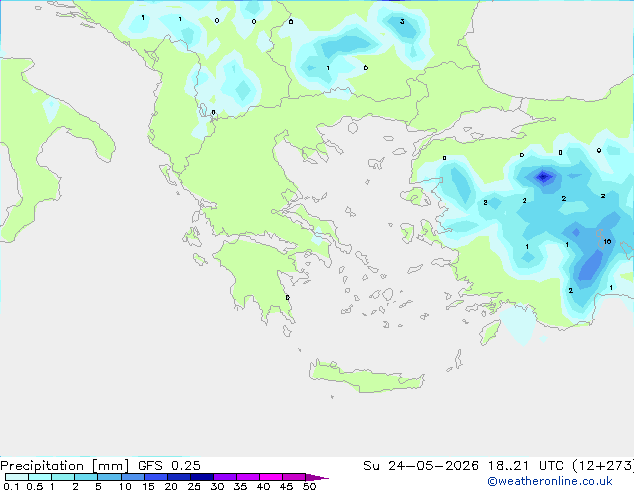Click the 30–35 mm purple legend swatch
634x490 pixels.
224,477
